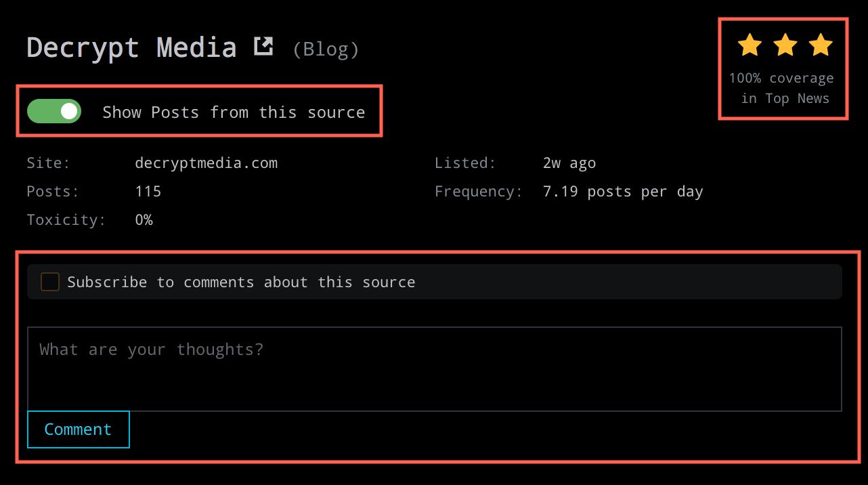The height and width of the screenshot is (485, 868).
Task: Click the second gold star rating icon
Action: (785, 45)
